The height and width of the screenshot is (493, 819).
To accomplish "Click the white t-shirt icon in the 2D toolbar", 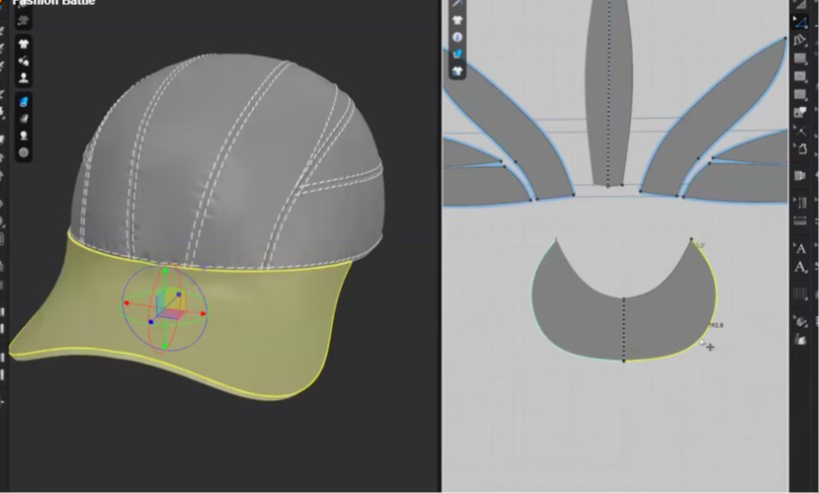I will click(458, 20).
